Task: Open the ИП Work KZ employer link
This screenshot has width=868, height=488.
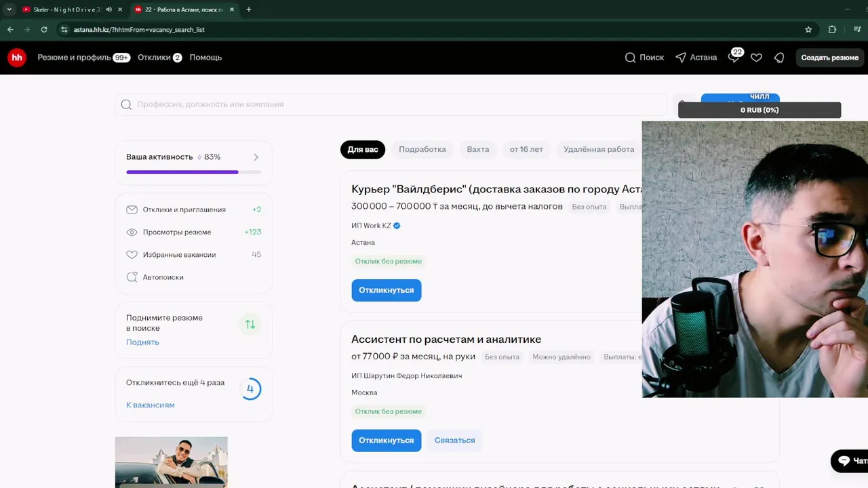Action: coord(371,226)
